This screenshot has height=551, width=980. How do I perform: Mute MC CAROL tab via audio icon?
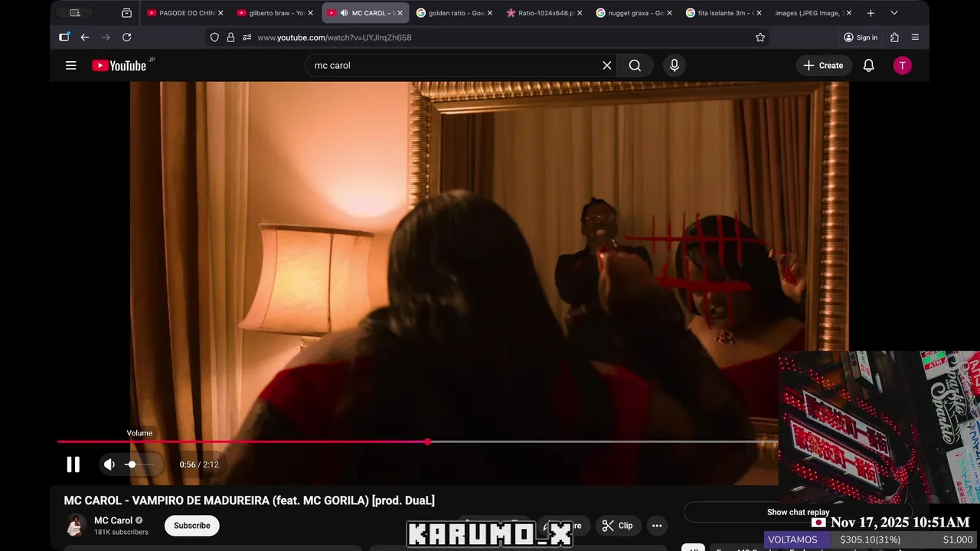[x=344, y=13]
